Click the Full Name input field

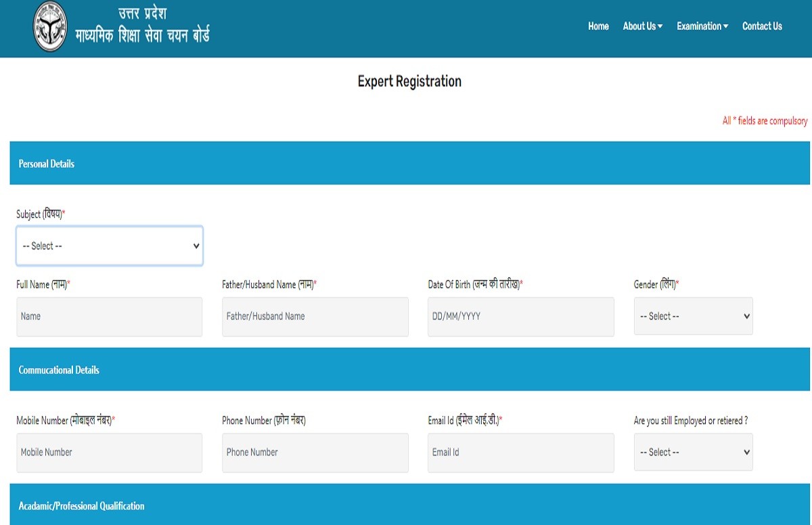(110, 316)
